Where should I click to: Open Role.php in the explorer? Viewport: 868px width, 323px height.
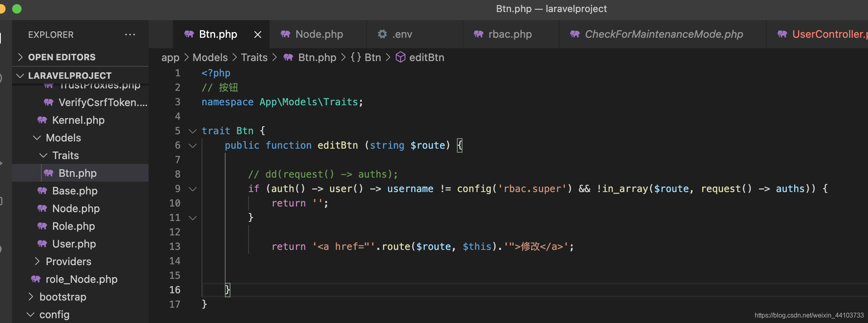coord(80,226)
